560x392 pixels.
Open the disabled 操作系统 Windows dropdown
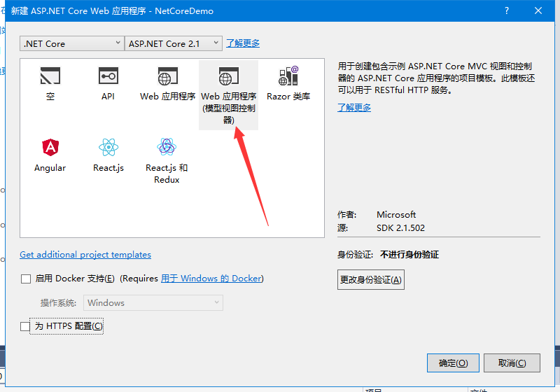153,302
